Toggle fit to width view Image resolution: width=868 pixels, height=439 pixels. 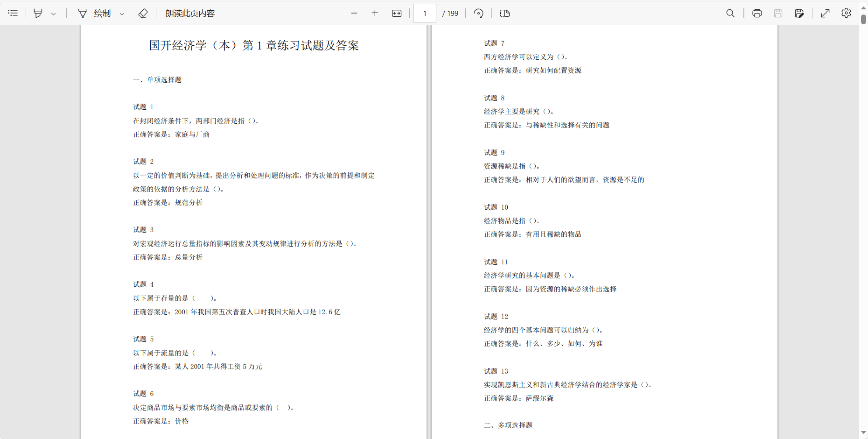397,13
